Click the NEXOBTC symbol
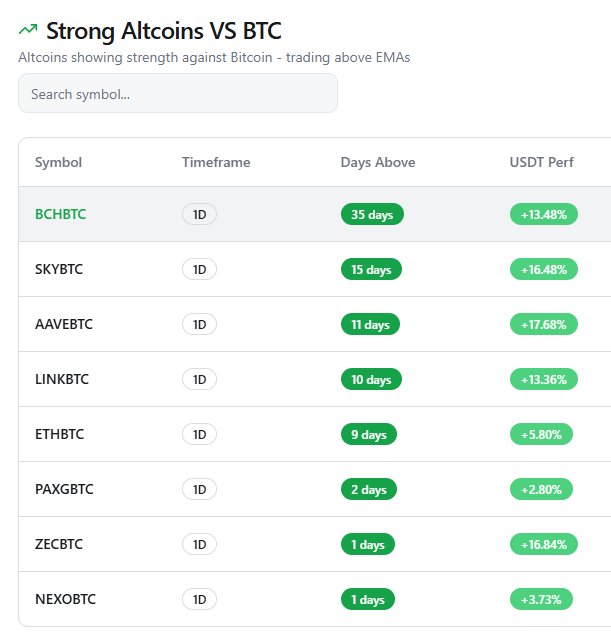 coord(65,599)
